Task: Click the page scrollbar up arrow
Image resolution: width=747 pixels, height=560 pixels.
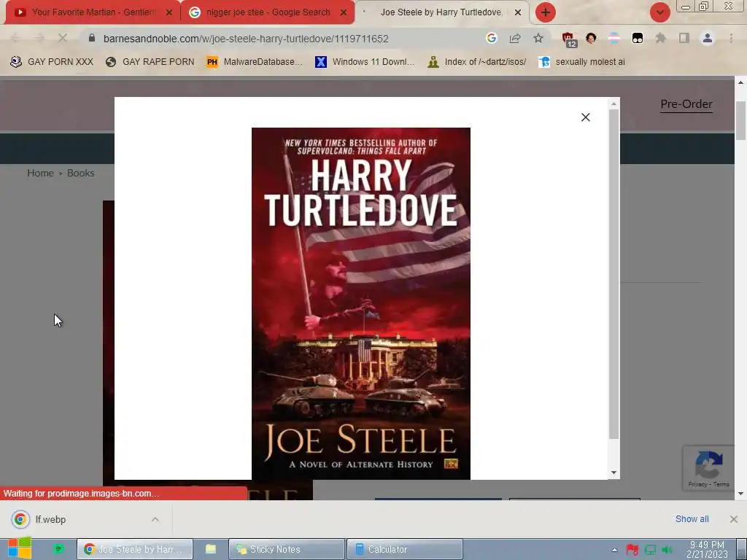Action: (x=740, y=82)
